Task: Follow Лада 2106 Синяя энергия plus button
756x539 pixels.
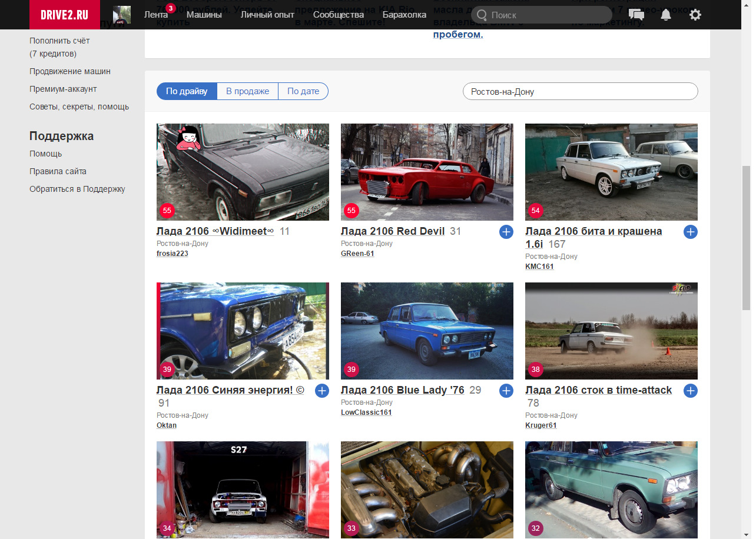Action: pyautogui.click(x=322, y=391)
